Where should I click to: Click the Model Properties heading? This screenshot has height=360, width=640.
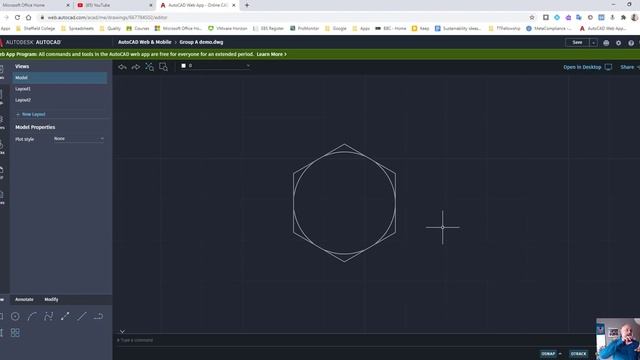pyautogui.click(x=35, y=127)
